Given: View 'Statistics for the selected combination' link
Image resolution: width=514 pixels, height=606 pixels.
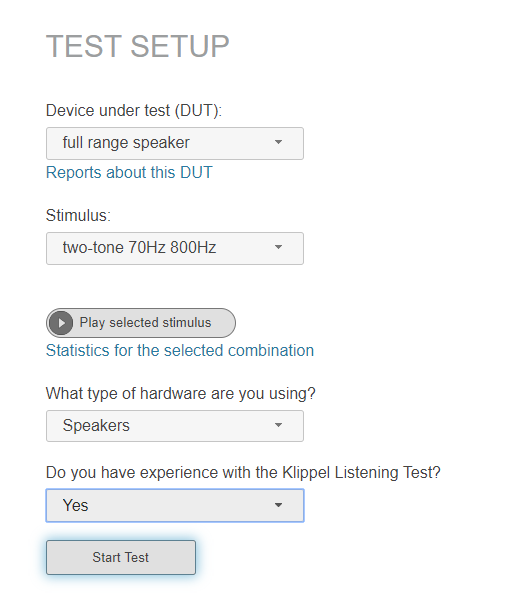Looking at the screenshot, I should (x=180, y=351).
